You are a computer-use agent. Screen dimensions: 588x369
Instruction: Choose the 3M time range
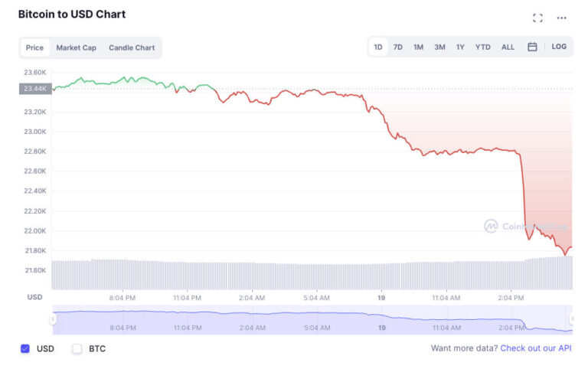point(439,47)
